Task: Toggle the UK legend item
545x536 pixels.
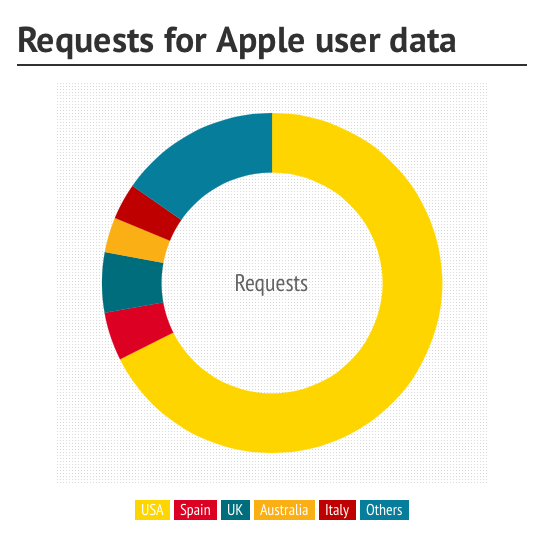Action: point(235,510)
